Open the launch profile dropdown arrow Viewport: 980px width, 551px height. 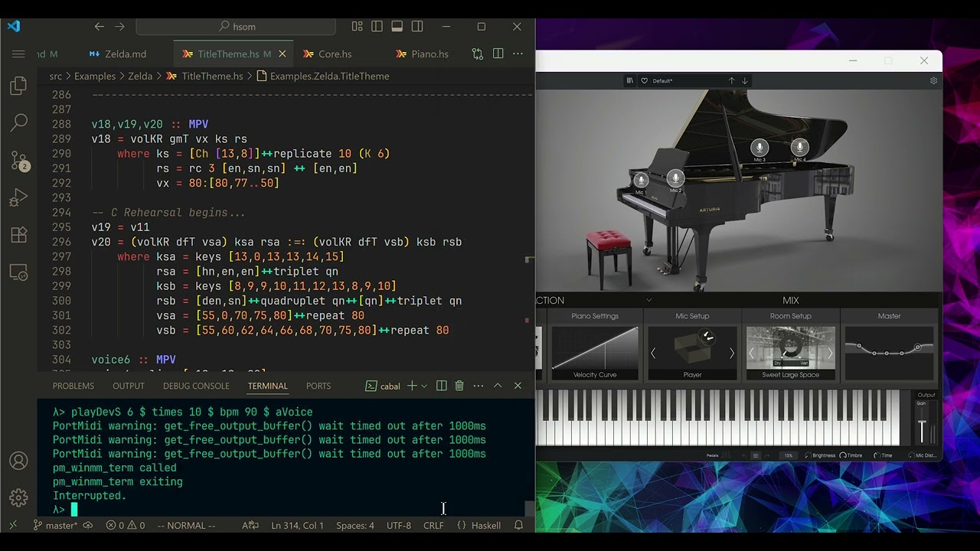[423, 386]
